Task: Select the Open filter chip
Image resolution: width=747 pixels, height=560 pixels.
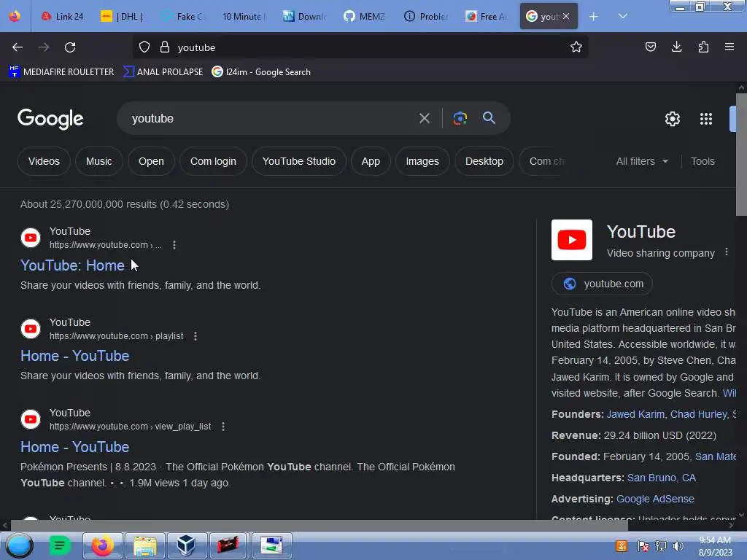Action: point(151,161)
